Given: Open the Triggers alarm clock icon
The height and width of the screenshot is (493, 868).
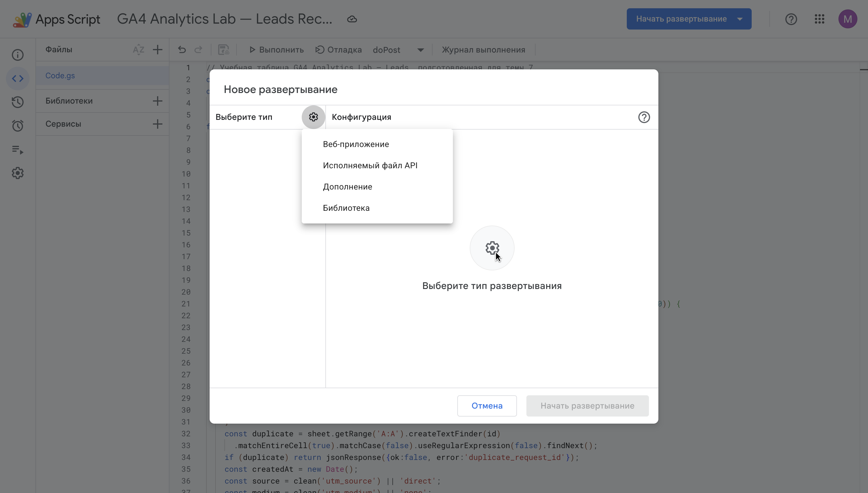Looking at the screenshot, I should 18,126.
